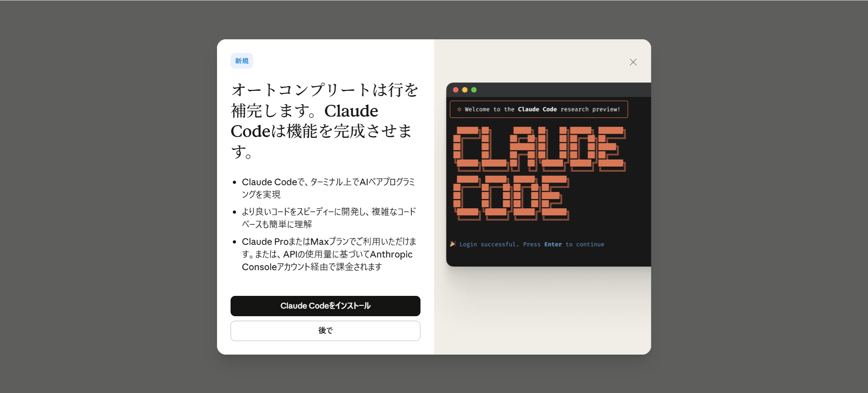Screen dimensions: 868x393
Task: Click the yellow dot in the terminal title bar
Action: (x=465, y=90)
